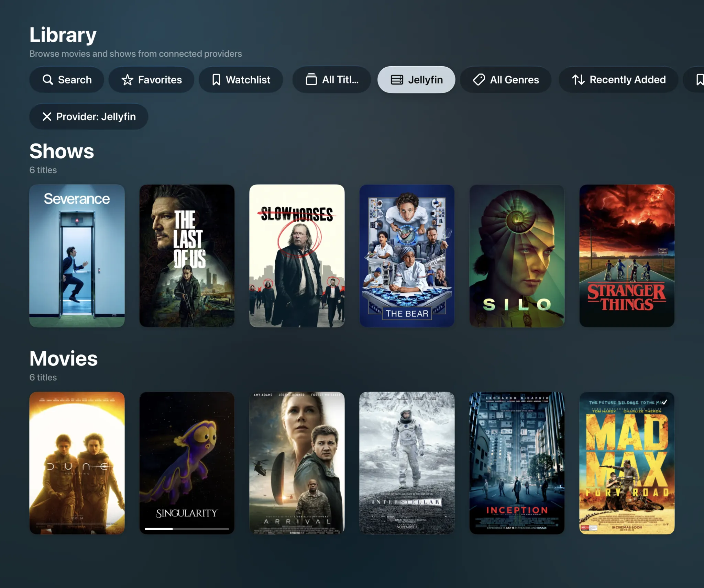
Task: Click the magnifying glass Search icon
Action: pyautogui.click(x=48, y=80)
